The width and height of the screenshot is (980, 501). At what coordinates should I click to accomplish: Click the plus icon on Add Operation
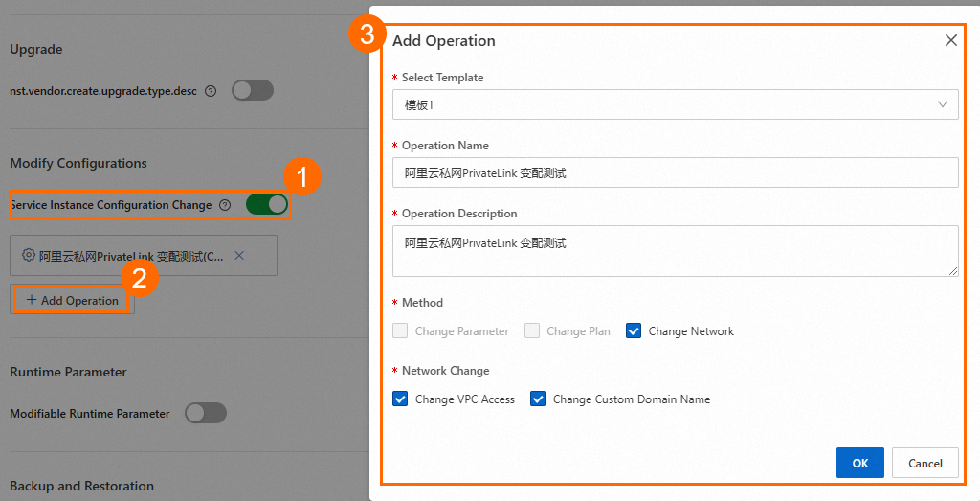32,300
